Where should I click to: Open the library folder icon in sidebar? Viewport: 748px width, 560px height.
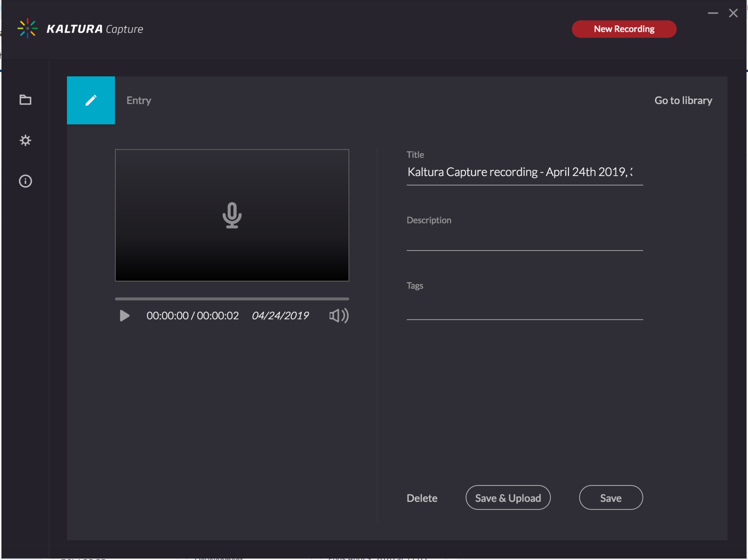click(x=25, y=100)
